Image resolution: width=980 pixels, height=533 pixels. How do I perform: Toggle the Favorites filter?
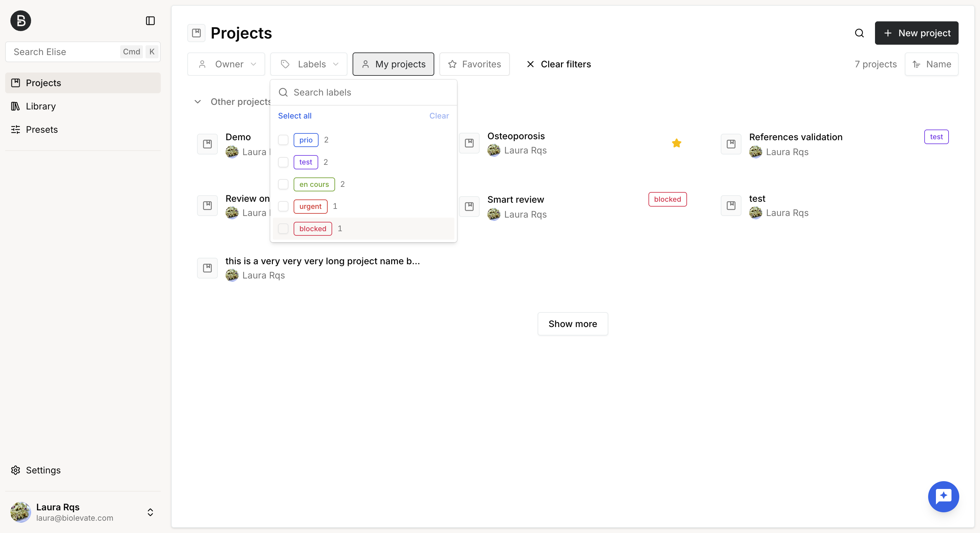pos(474,64)
